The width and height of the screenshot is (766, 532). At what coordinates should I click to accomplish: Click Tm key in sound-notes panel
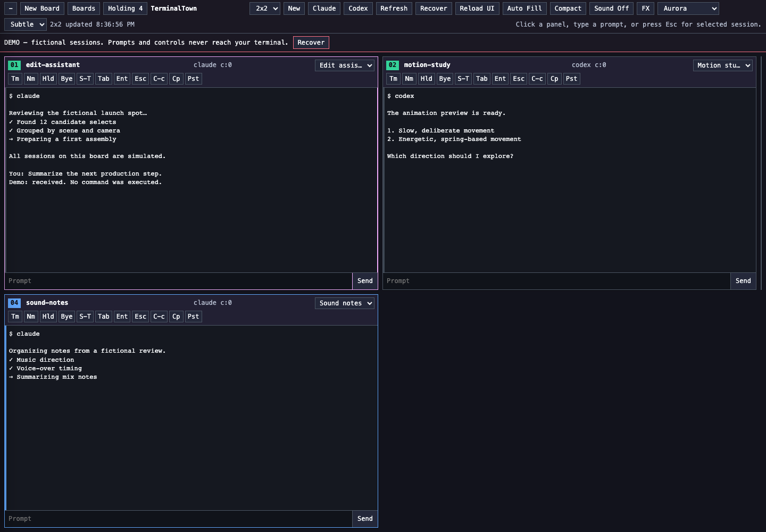click(15, 317)
